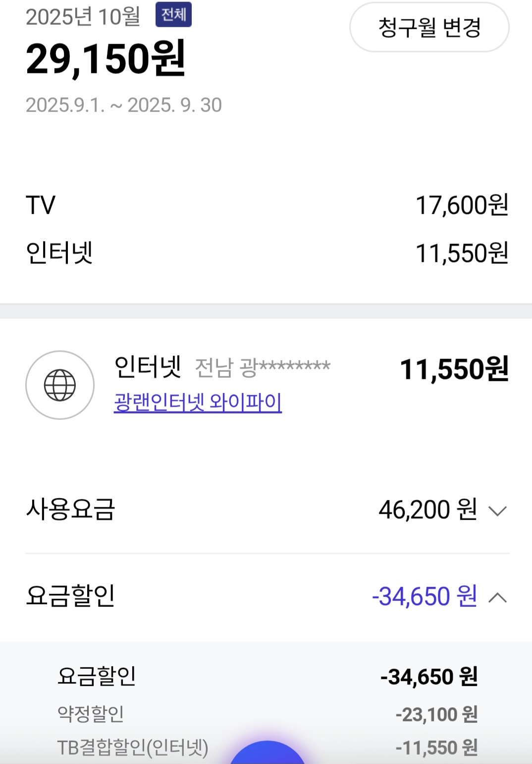Collapse the 요금할인 up chevron
Image resolution: width=532 pixels, height=764 pixels.
pyautogui.click(x=497, y=597)
